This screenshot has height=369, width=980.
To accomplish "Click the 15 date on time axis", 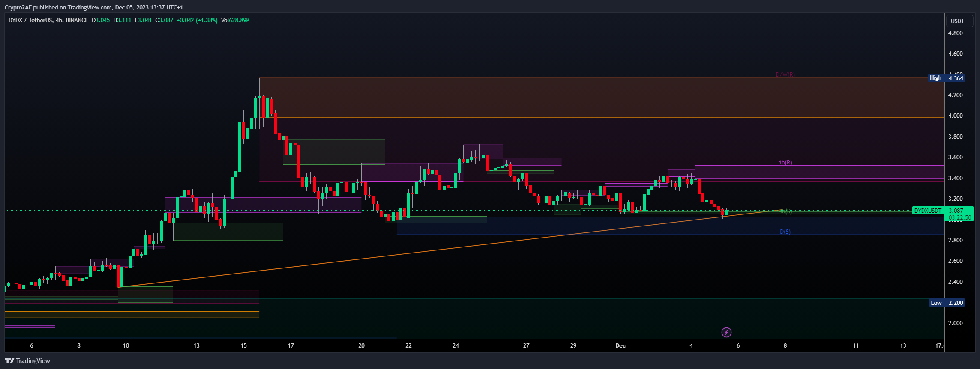I will (x=243, y=345).
